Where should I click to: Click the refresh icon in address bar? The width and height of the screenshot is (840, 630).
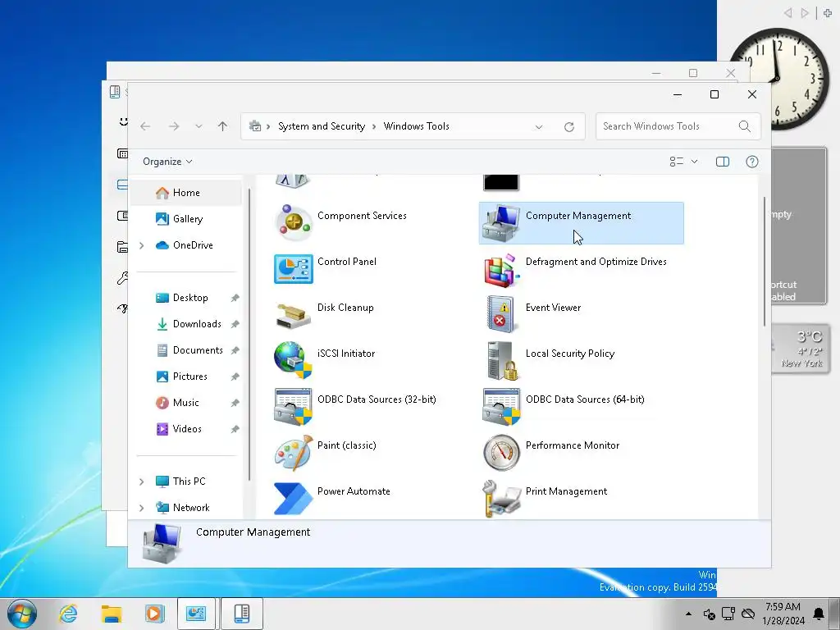click(x=569, y=126)
